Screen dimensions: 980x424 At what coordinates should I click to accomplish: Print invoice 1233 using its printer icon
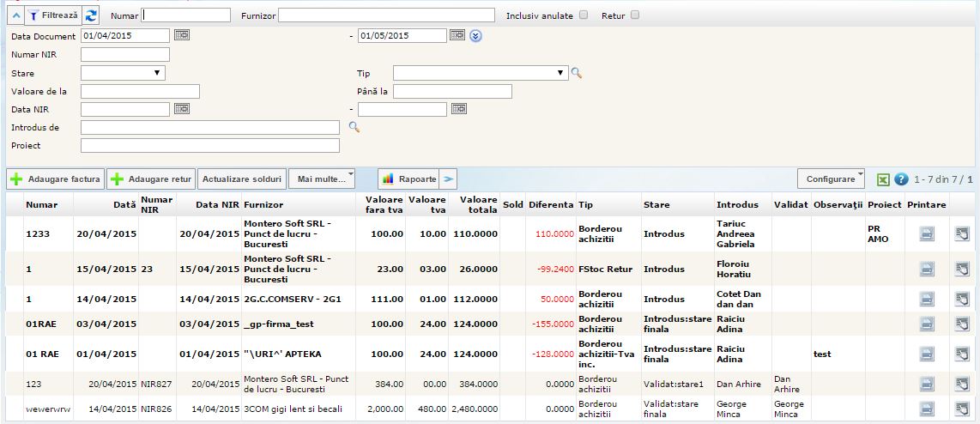coord(927,234)
